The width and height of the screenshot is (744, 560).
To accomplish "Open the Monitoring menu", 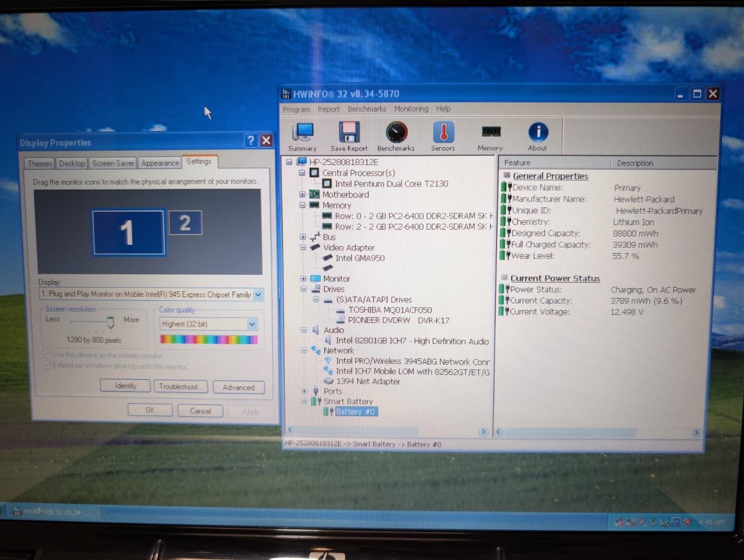I will [x=411, y=109].
